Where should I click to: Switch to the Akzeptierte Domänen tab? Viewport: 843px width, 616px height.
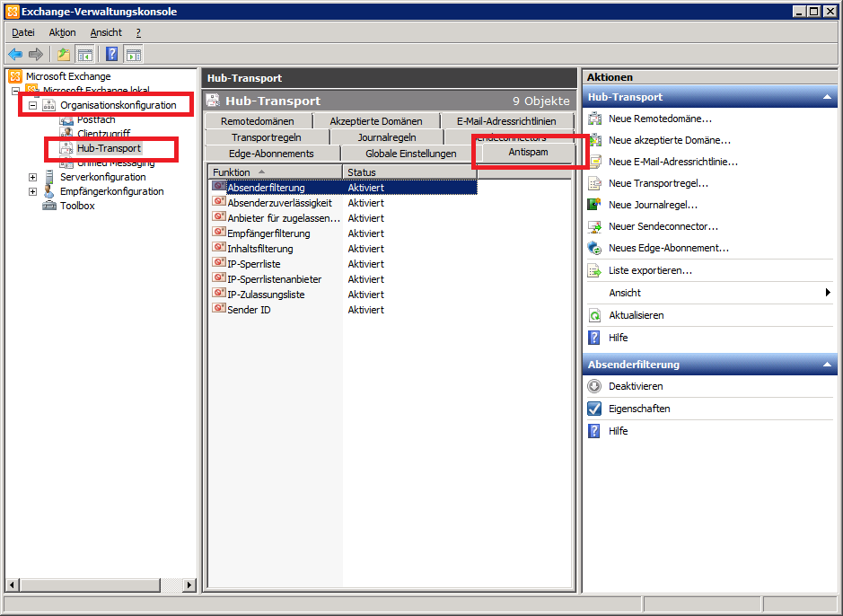point(375,121)
